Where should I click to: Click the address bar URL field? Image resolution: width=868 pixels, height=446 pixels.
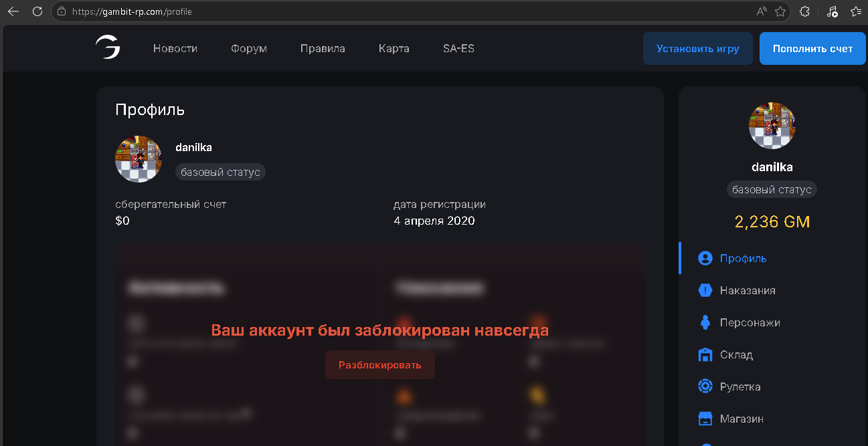coord(402,11)
